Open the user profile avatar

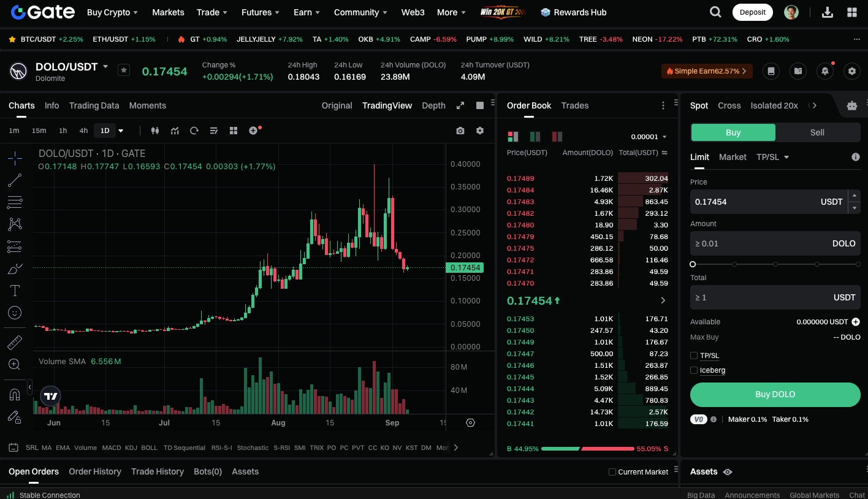pos(791,12)
